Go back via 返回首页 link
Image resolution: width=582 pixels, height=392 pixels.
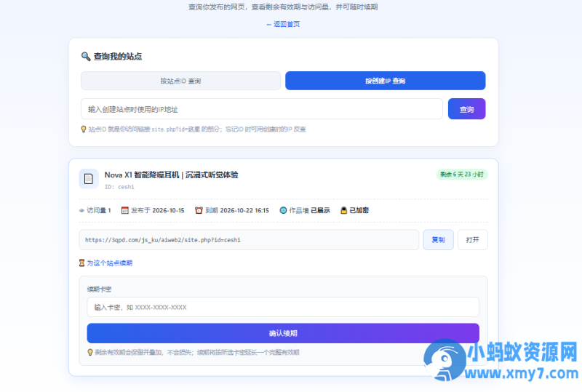pyautogui.click(x=283, y=24)
